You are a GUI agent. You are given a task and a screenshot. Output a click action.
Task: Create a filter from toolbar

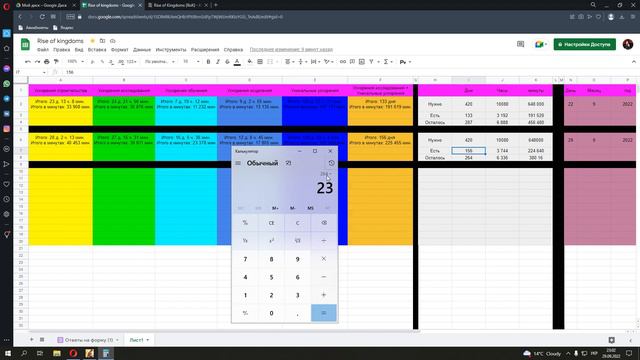pyautogui.click(x=371, y=62)
